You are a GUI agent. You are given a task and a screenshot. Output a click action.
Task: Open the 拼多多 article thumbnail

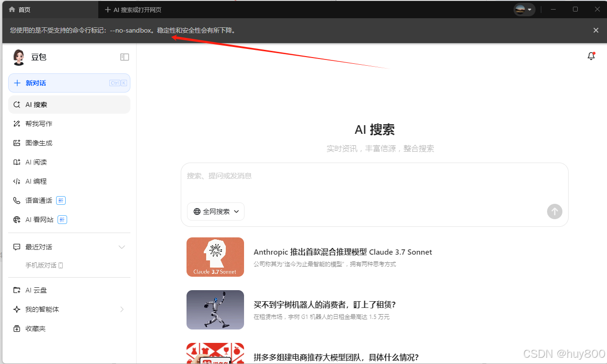click(215, 353)
